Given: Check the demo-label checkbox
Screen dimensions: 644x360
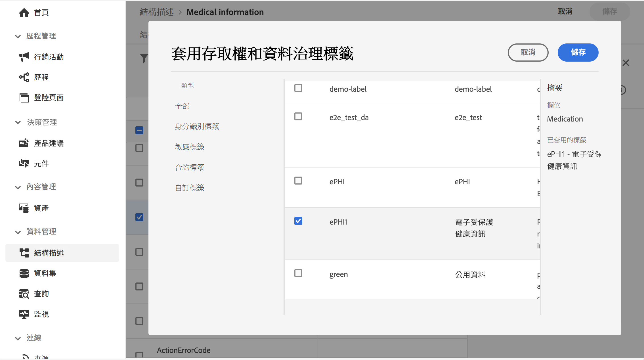Looking at the screenshot, I should pos(298,88).
